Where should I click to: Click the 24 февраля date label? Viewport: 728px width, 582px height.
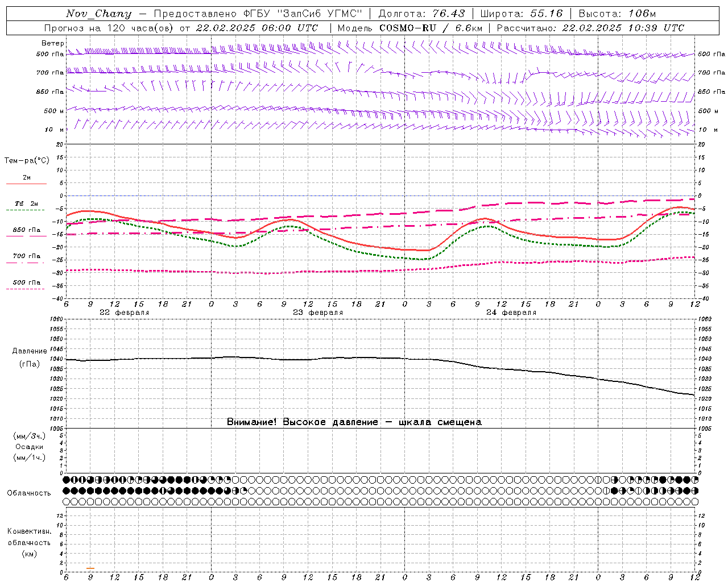pyautogui.click(x=511, y=313)
